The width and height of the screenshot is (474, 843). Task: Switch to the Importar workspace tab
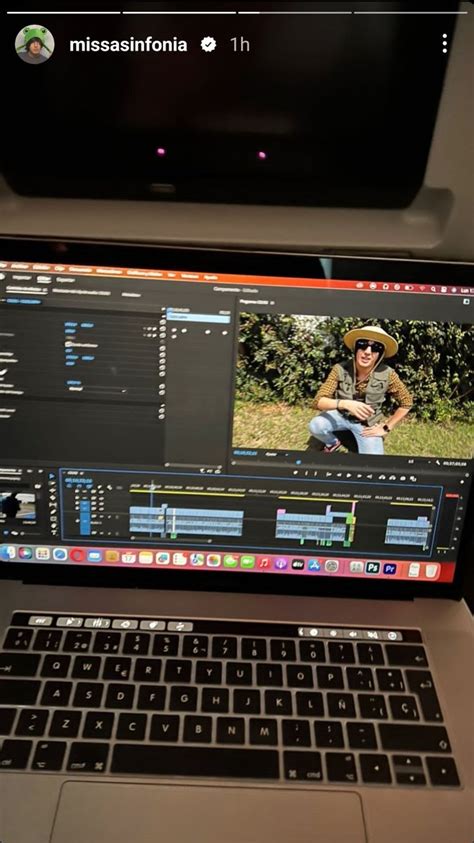20,277
